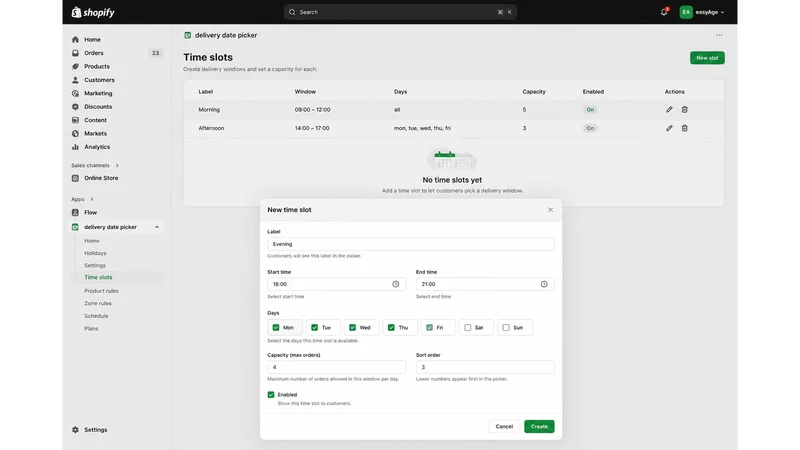This screenshot has height=450, width=800.
Task: Click the top Search bar
Action: pyautogui.click(x=400, y=12)
